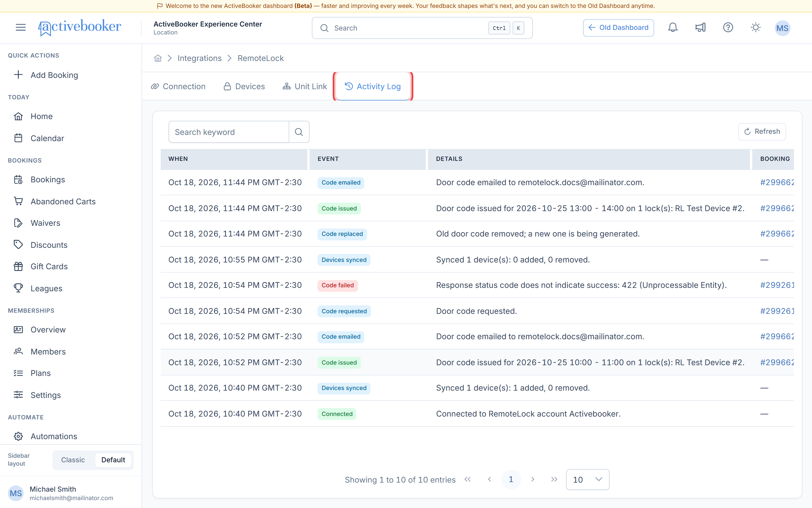The width and height of the screenshot is (812, 508).
Task: Click the BOOKING column header
Action: tap(773, 159)
